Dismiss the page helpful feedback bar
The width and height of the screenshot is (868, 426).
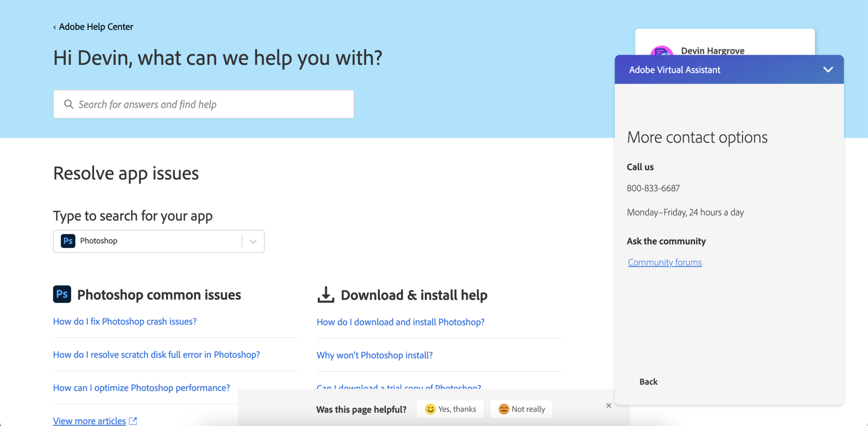click(609, 406)
